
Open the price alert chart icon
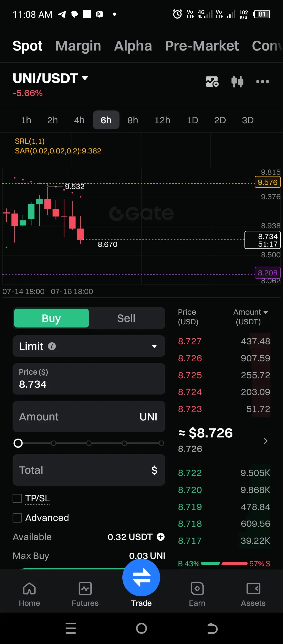(x=212, y=81)
